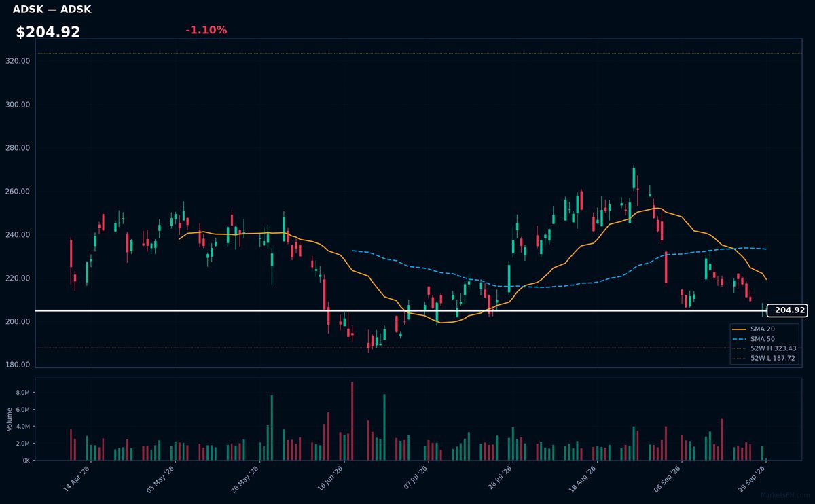
Task: Click the 18 Aug '26 date label
Action: pyautogui.click(x=583, y=479)
